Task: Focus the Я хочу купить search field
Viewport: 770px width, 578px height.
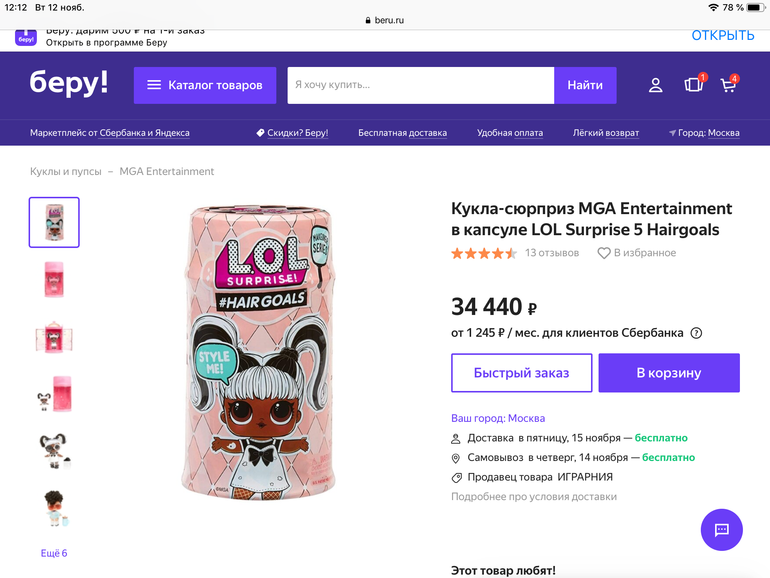Action: [420, 86]
